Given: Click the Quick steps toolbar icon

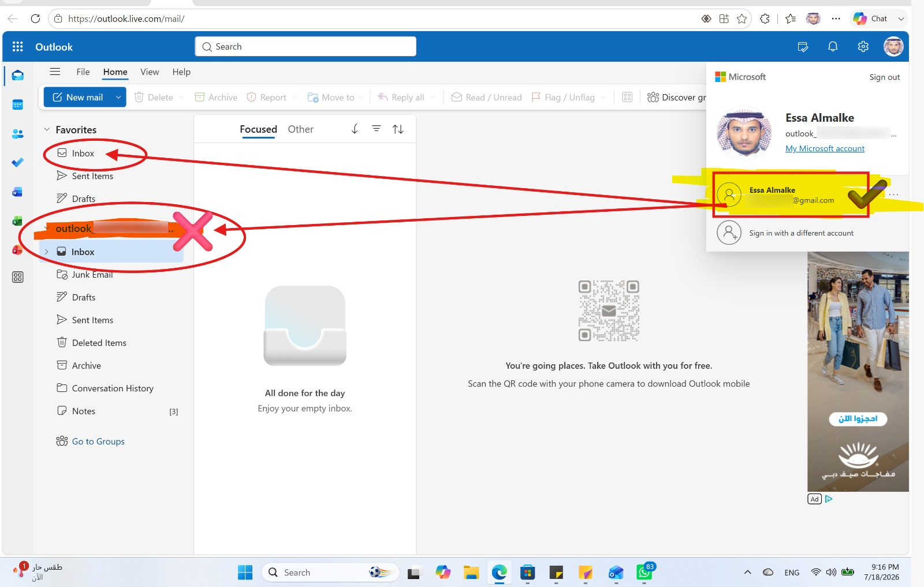Looking at the screenshot, I should point(627,97).
